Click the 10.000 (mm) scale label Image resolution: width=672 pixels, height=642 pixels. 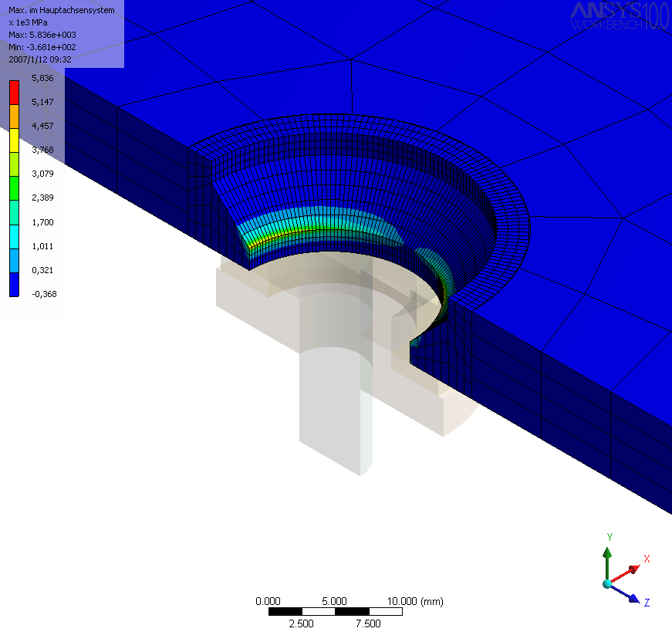click(x=414, y=601)
